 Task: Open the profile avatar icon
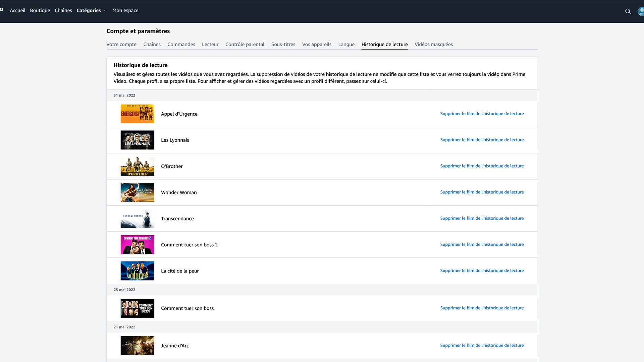tap(641, 11)
